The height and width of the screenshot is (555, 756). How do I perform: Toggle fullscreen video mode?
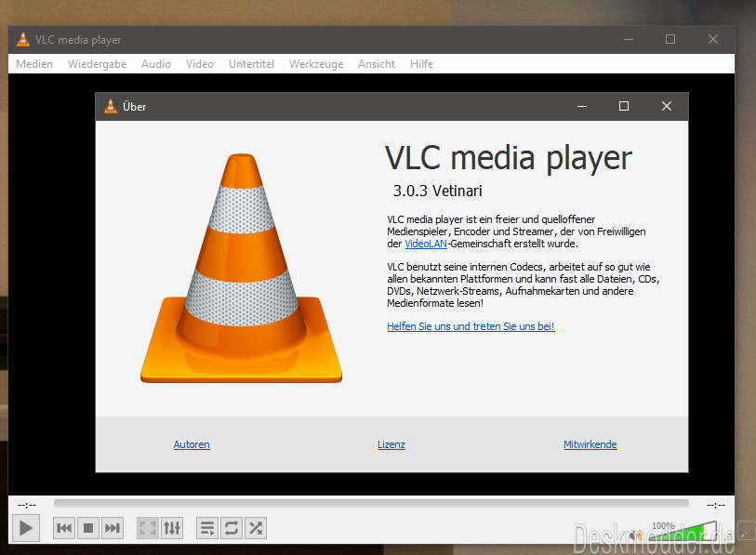coord(148,528)
